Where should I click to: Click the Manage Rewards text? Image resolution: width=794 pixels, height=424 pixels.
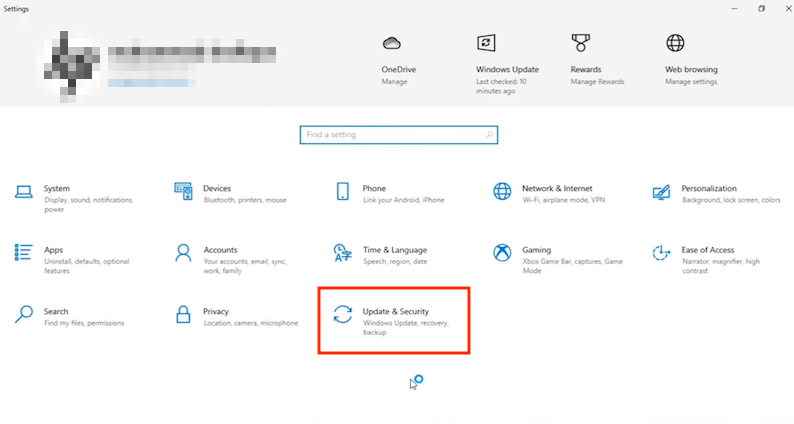(598, 82)
